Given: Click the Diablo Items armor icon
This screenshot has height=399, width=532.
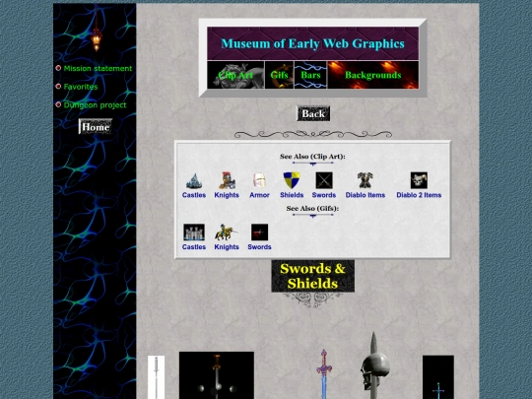Looking at the screenshot, I should [x=366, y=180].
